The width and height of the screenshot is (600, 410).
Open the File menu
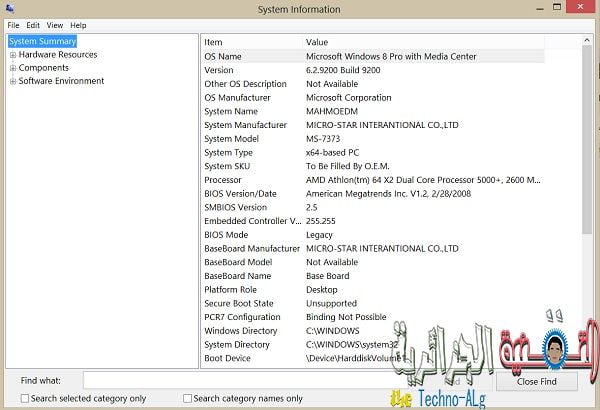13,25
